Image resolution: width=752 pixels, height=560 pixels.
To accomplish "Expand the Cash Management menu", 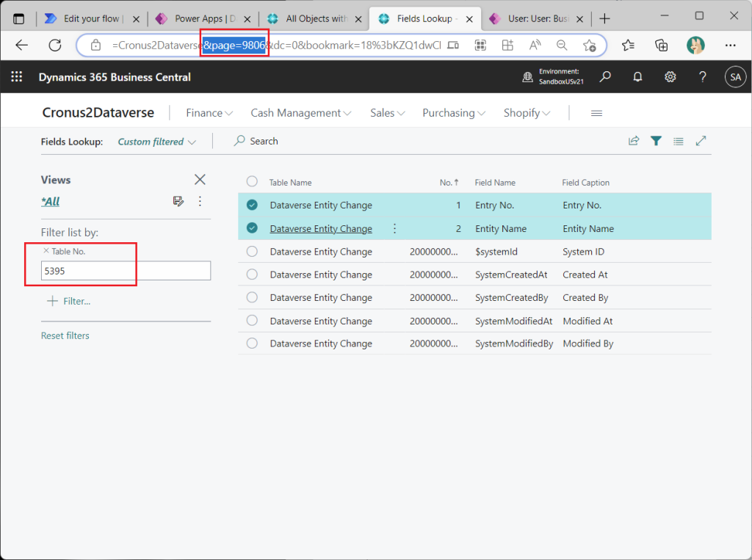I will 300,113.
